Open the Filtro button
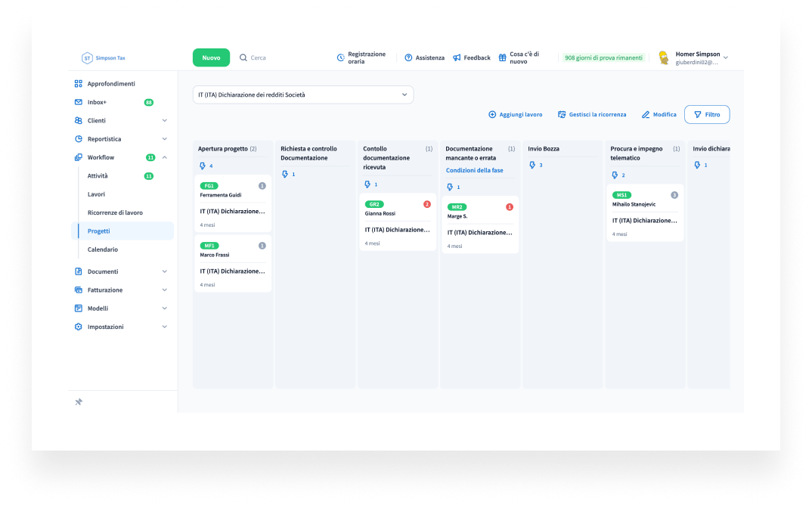Image resolution: width=812 pixels, height=505 pixels. point(707,115)
